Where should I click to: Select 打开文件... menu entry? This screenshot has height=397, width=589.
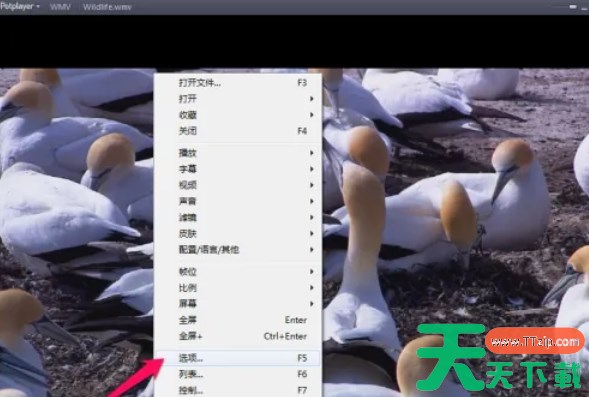(238, 83)
